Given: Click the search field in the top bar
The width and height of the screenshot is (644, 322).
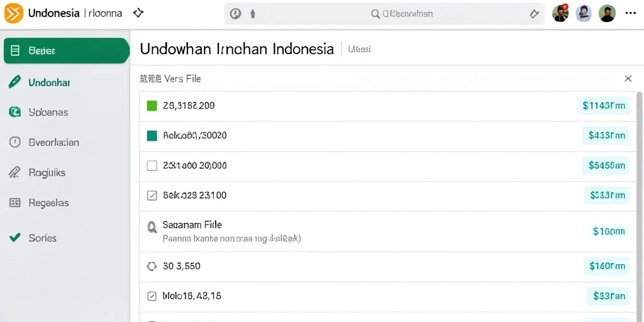Looking at the screenshot, I should pos(384,14).
